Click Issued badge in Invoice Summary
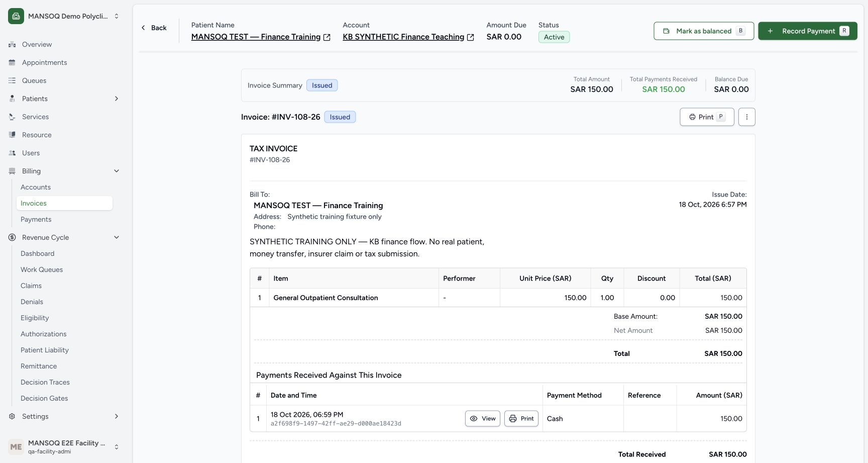The height and width of the screenshot is (463, 868). point(322,85)
